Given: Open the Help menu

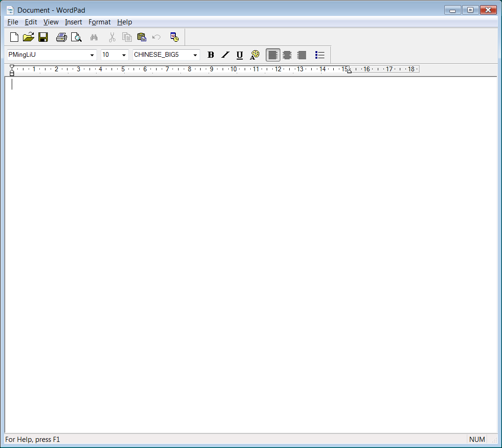Looking at the screenshot, I should point(125,22).
